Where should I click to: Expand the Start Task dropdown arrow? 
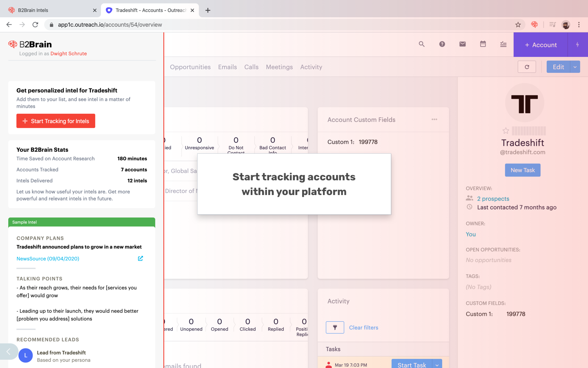[x=437, y=365]
